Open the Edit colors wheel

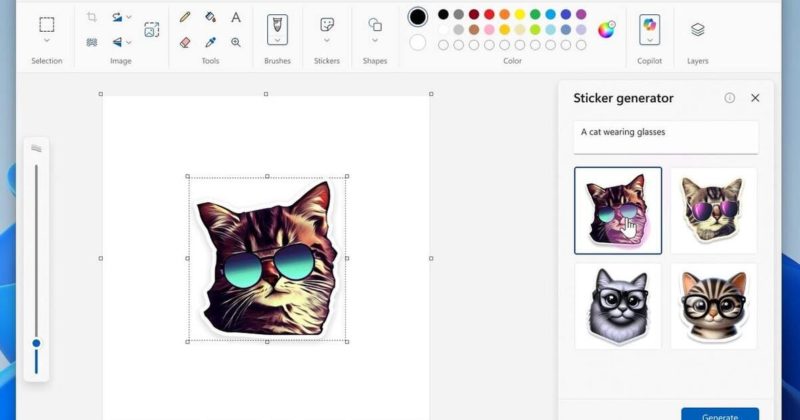pyautogui.click(x=606, y=29)
